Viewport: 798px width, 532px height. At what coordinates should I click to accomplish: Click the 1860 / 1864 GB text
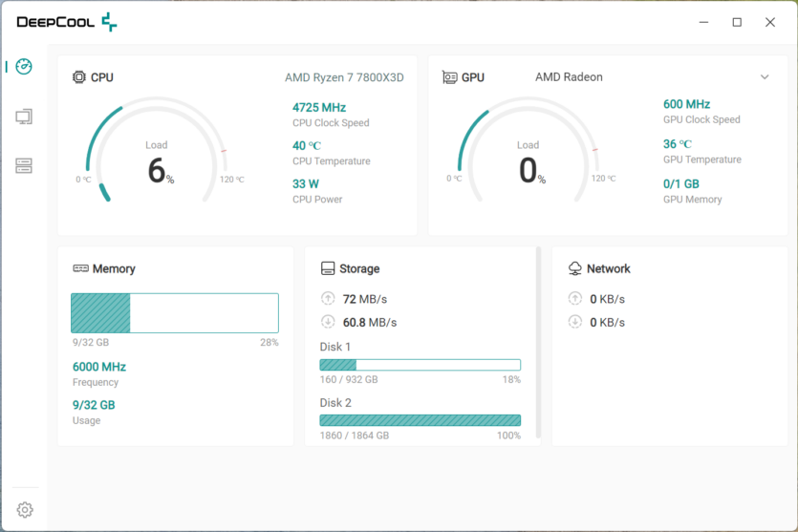(355, 436)
